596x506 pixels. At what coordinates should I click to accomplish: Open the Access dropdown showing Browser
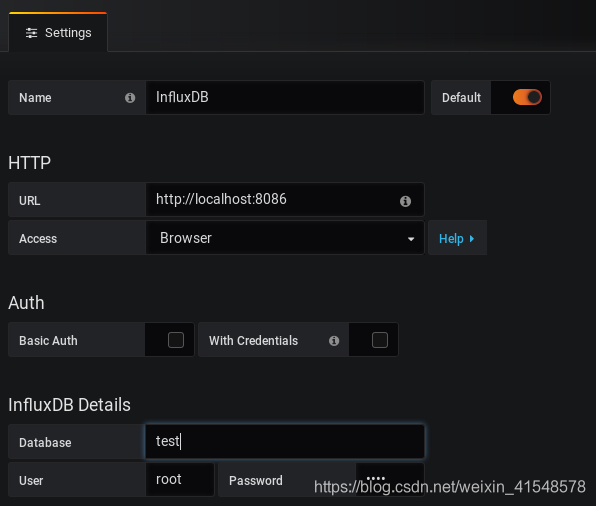[x=285, y=238]
